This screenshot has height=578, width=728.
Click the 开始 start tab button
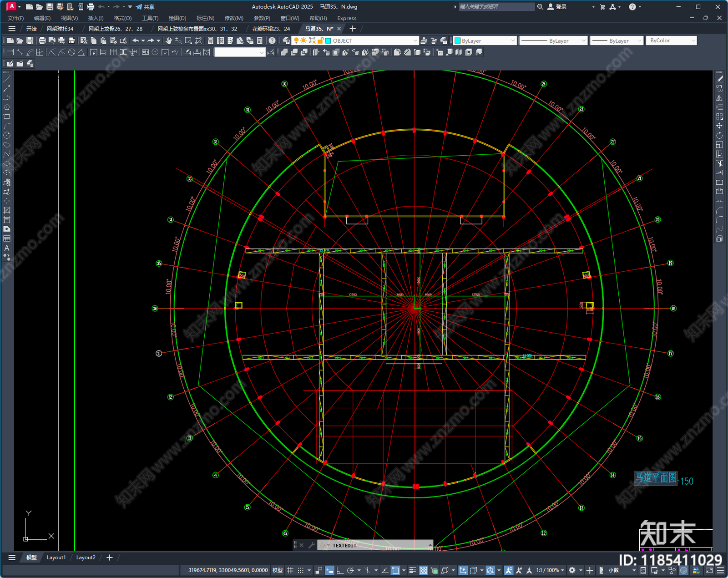(x=31, y=29)
